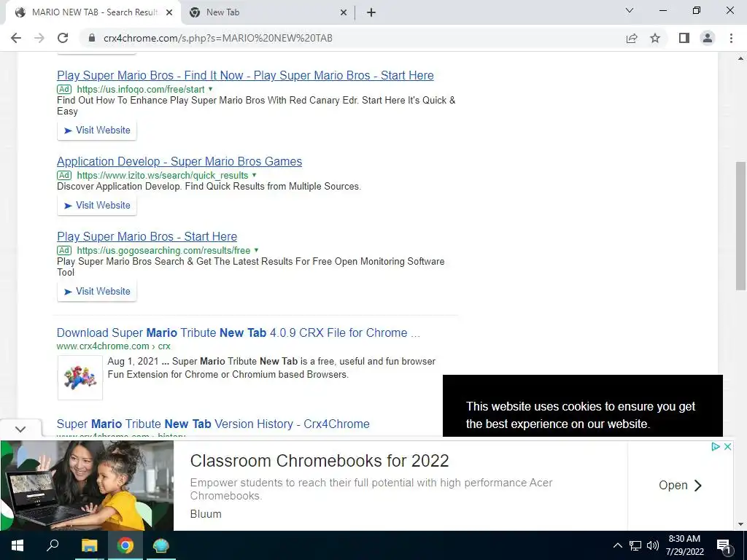
Task: Open the 'Play Super Mario Bros - Find It Now' ad link
Action: click(x=245, y=75)
